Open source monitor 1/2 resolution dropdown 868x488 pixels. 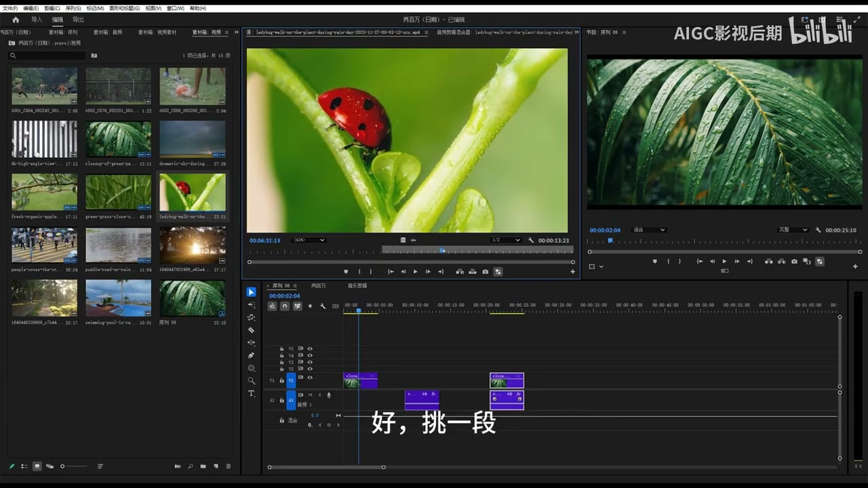pyautogui.click(x=505, y=240)
